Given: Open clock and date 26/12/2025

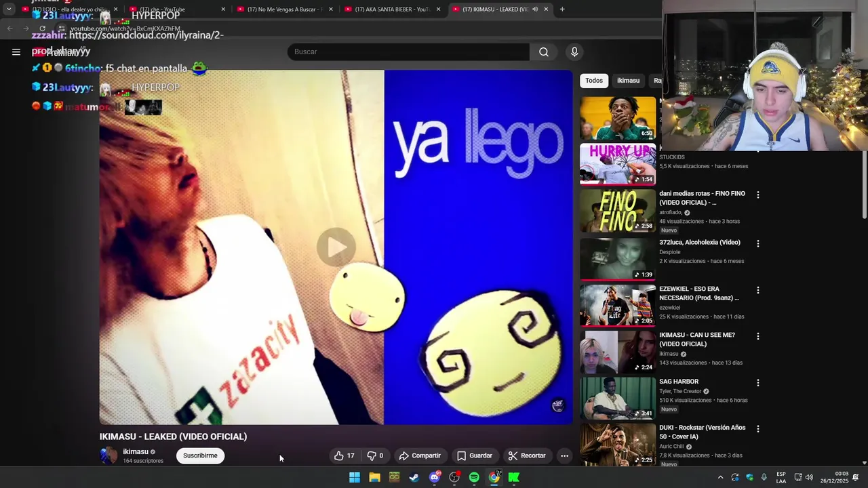Looking at the screenshot, I should pyautogui.click(x=834, y=477).
